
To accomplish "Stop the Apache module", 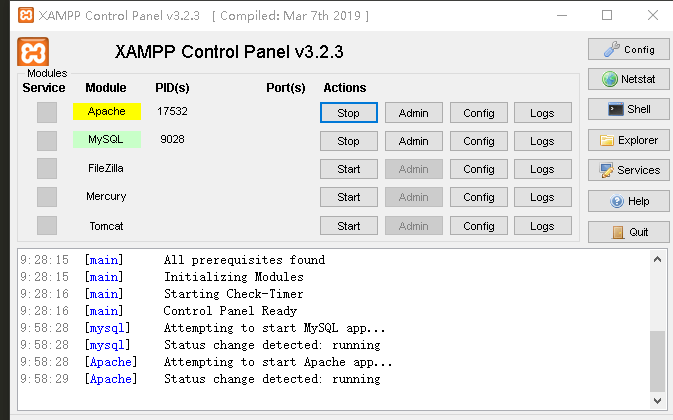I will (x=348, y=113).
